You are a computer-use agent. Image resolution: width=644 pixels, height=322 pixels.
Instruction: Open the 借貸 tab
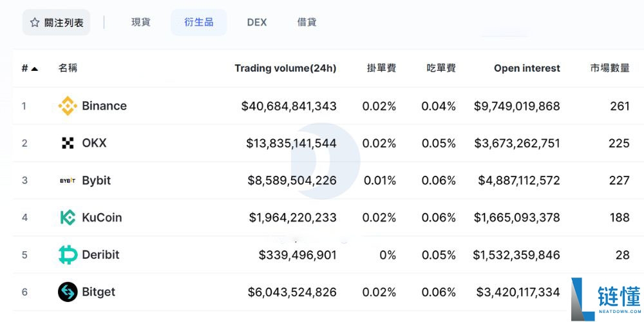click(x=307, y=22)
